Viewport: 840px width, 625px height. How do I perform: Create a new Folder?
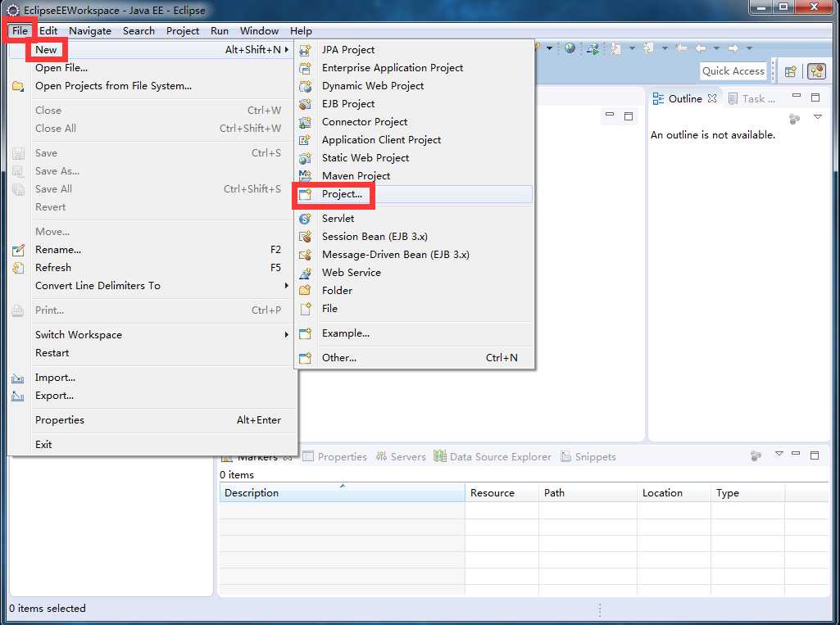414,290
